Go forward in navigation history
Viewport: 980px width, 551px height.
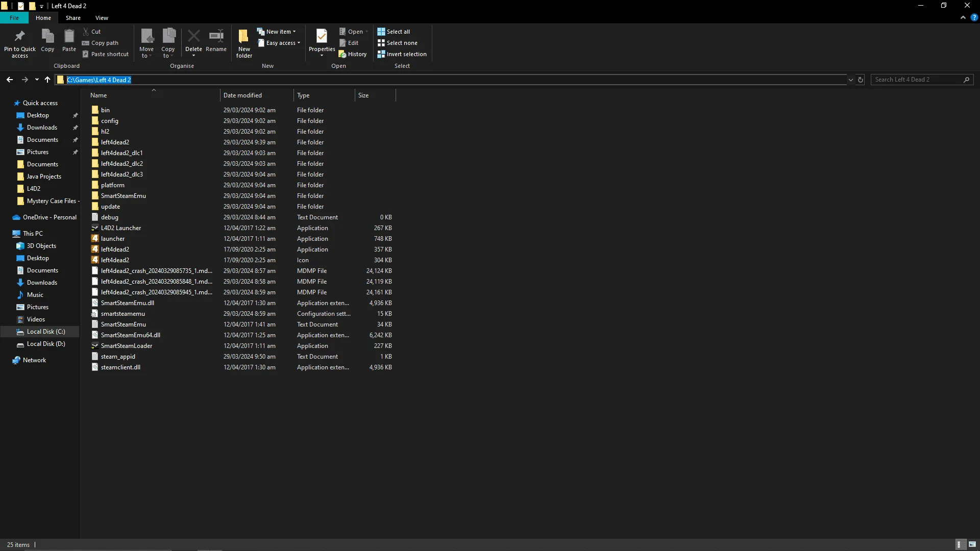tap(24, 80)
